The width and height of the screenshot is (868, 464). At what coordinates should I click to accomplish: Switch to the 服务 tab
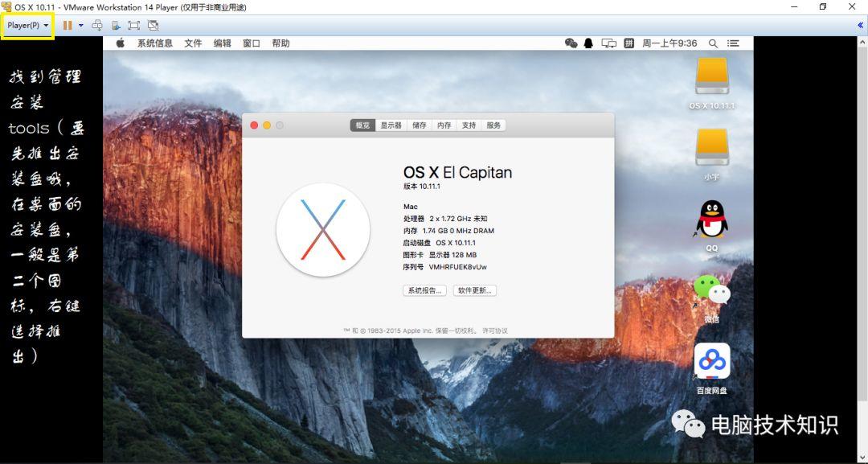(x=493, y=125)
